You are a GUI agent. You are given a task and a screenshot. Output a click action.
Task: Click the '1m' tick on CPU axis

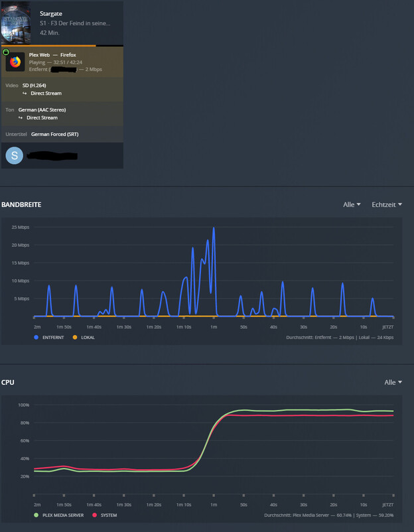point(214,505)
